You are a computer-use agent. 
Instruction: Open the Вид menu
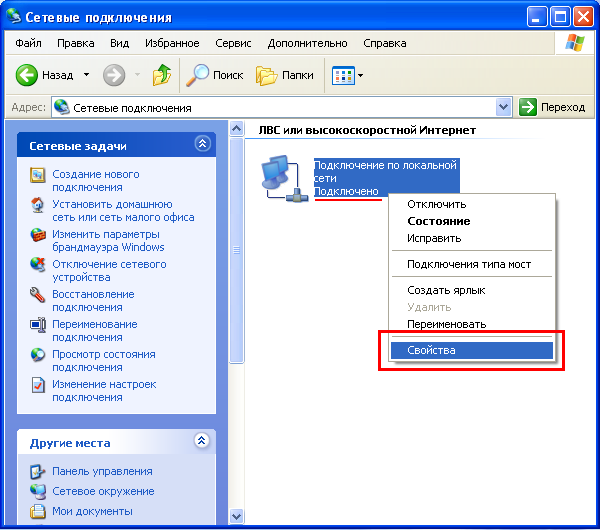[x=119, y=43]
